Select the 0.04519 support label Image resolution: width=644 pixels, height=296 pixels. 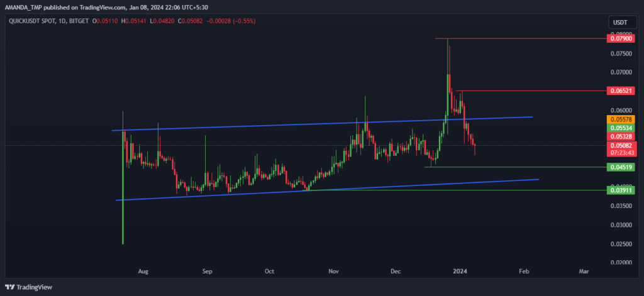[x=621, y=167]
